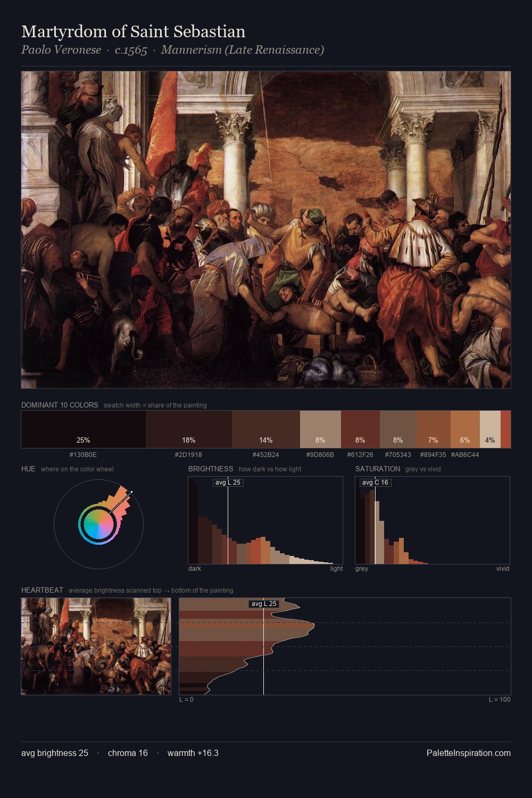
Task: Click the 'vivid' axis label
Action: pos(503,569)
